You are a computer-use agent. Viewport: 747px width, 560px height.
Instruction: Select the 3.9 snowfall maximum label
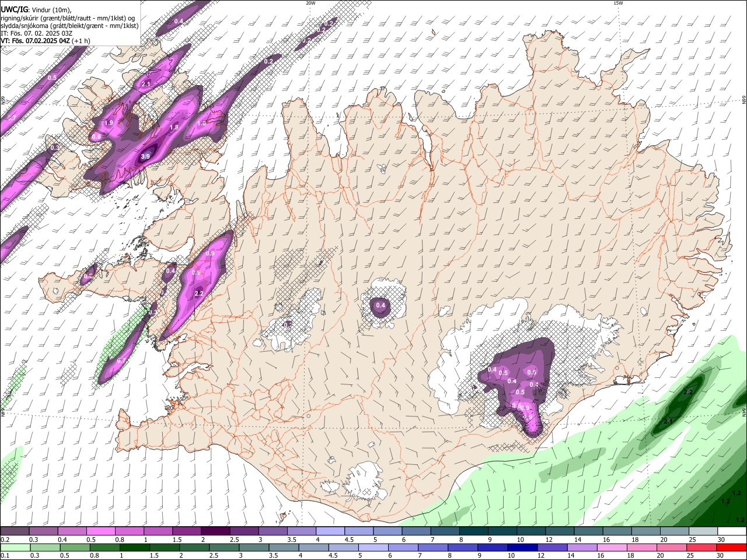click(x=145, y=156)
